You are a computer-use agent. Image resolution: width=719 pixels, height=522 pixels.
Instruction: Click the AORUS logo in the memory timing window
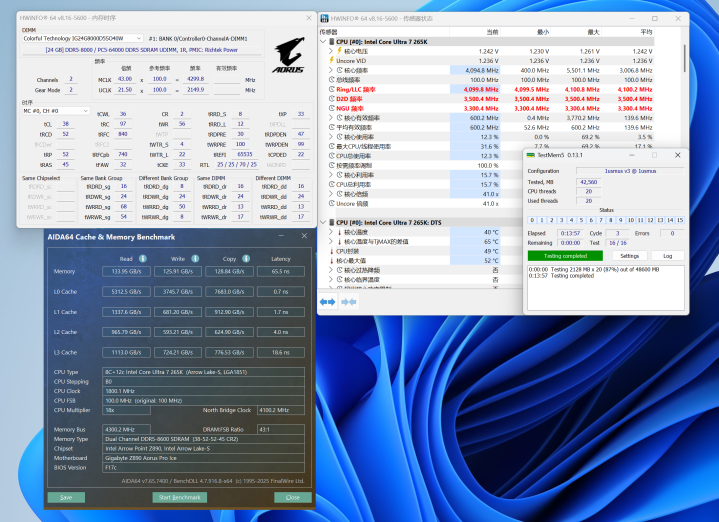(x=289, y=55)
